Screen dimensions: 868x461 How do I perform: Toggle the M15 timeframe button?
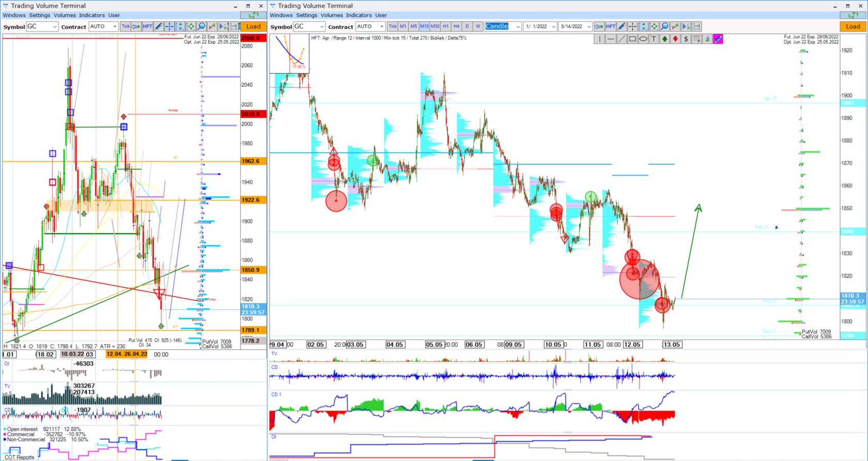tap(424, 26)
